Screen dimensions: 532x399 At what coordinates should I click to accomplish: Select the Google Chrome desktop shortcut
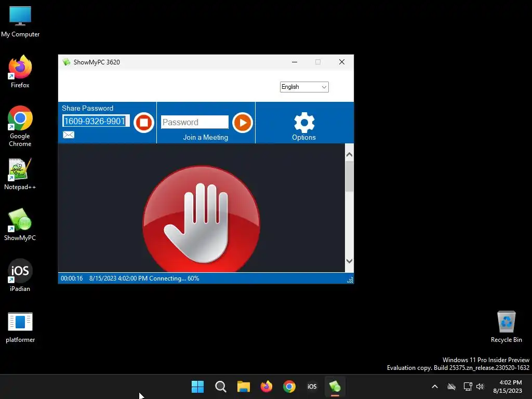tap(20, 126)
